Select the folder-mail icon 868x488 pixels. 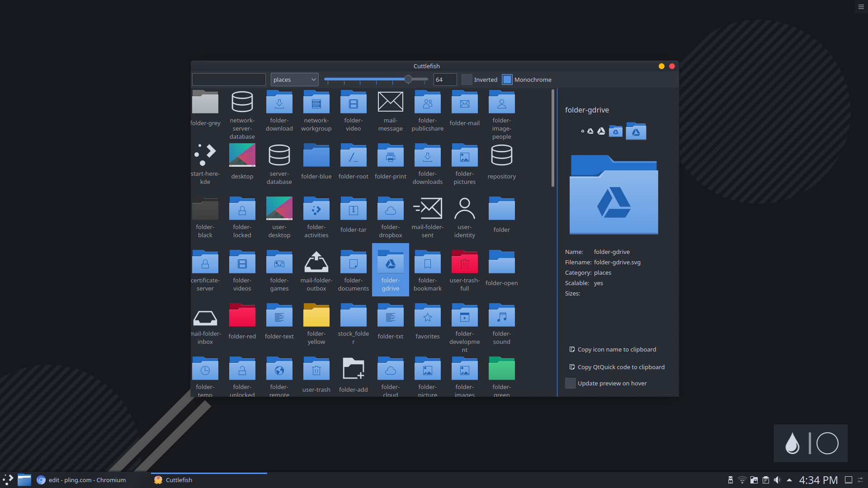point(465,102)
